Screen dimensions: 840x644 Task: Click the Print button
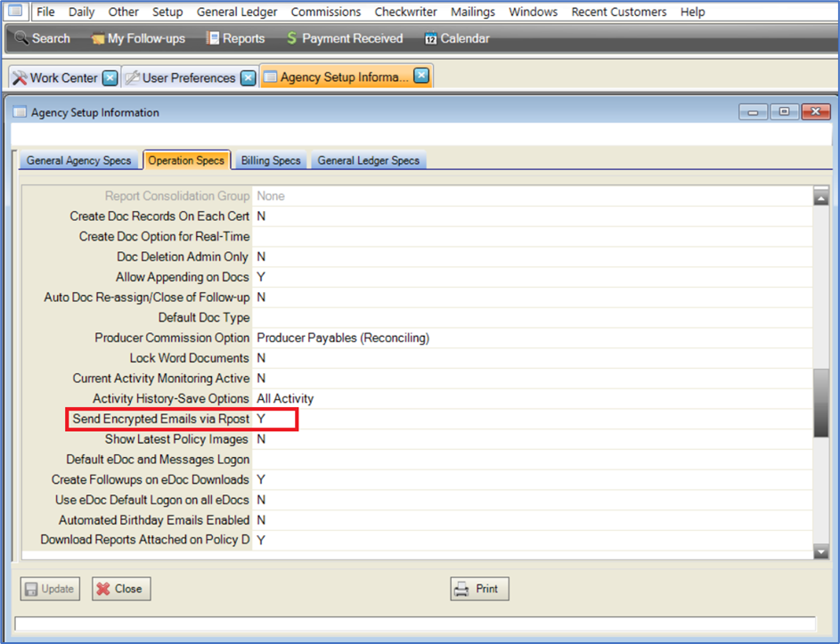[x=478, y=589]
